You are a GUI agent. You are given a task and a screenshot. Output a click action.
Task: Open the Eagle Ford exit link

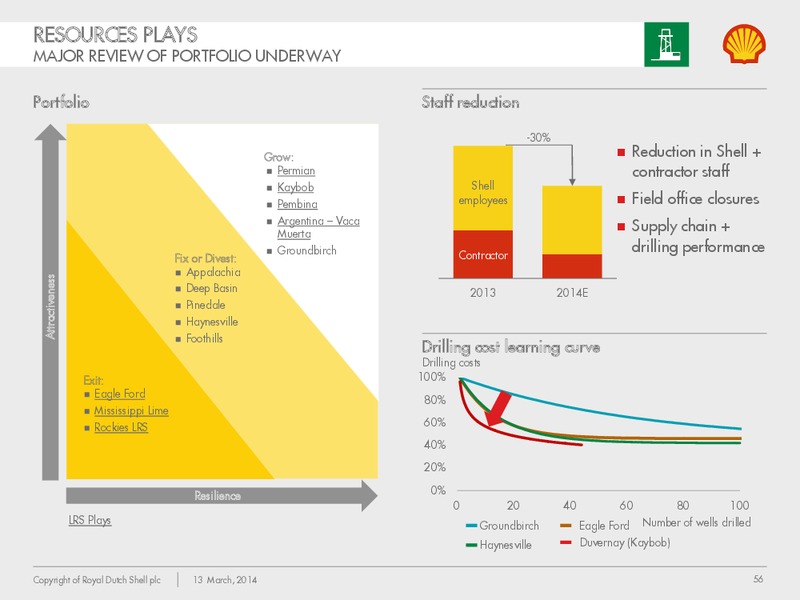120,394
